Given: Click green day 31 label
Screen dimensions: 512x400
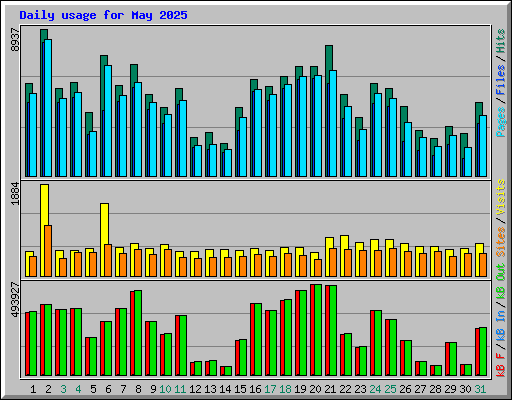Looking at the screenshot, I should point(480,389).
